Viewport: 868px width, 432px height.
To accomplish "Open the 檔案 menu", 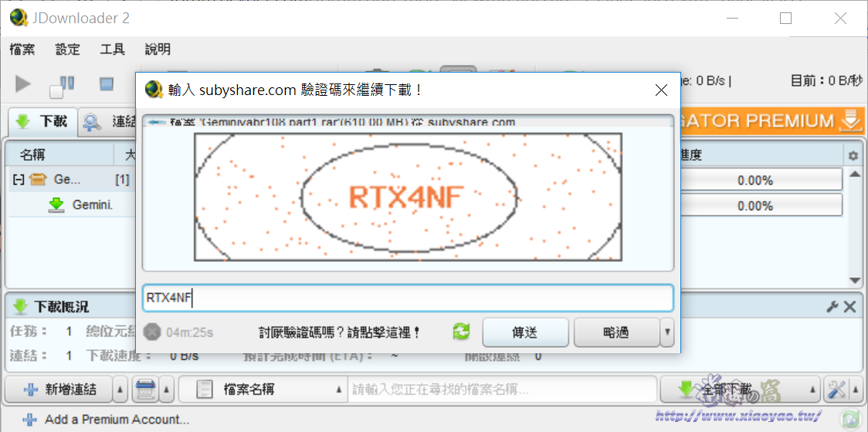I will click(x=22, y=49).
